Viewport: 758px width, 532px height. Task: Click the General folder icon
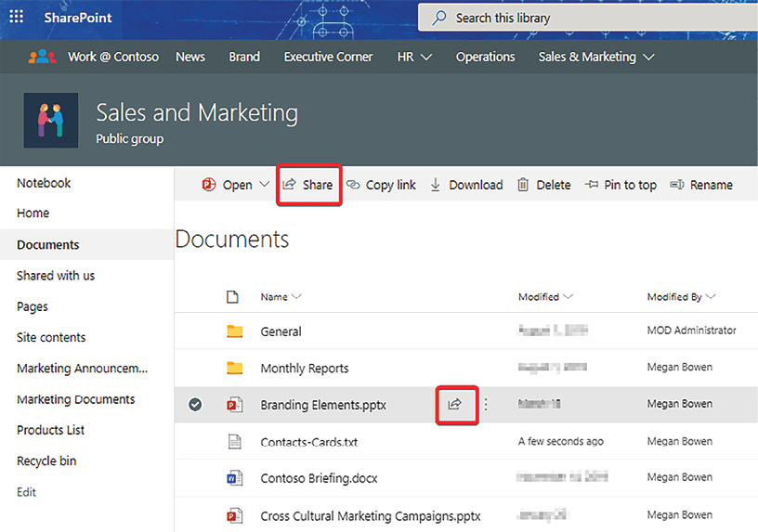click(x=235, y=331)
